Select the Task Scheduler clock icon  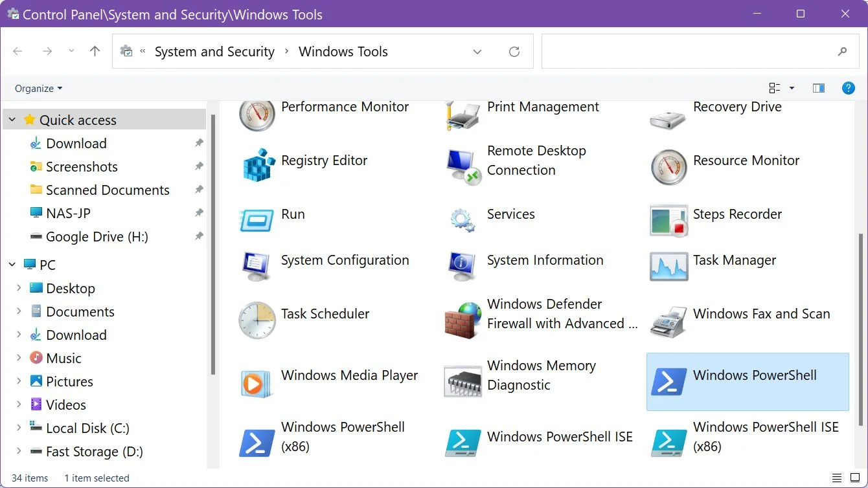tap(257, 320)
